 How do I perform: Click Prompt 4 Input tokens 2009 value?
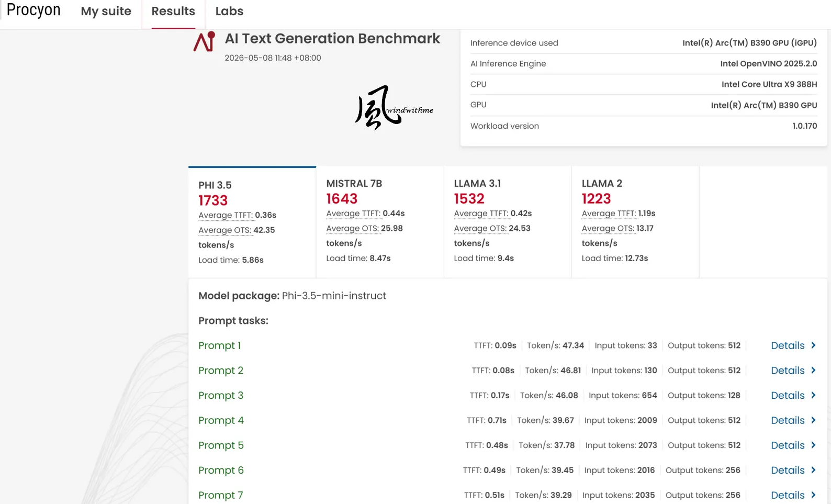coord(647,420)
